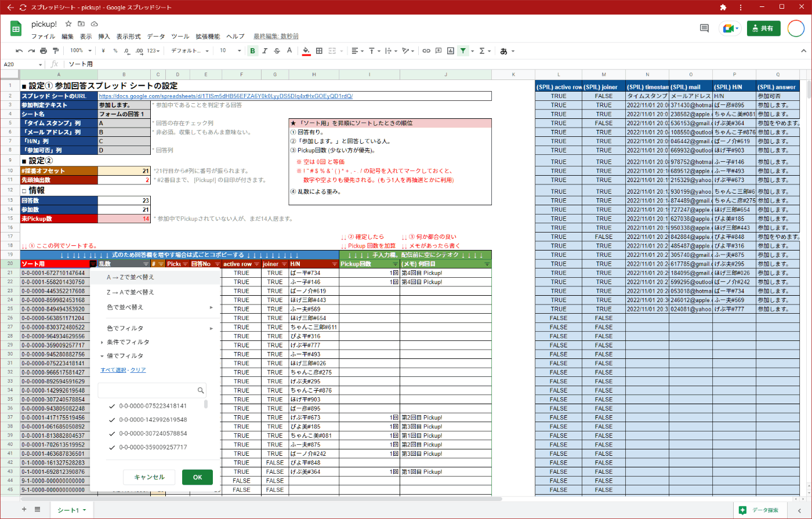This screenshot has height=519, width=812.
Task: Apply strikethrough formatting
Action: tap(277, 51)
